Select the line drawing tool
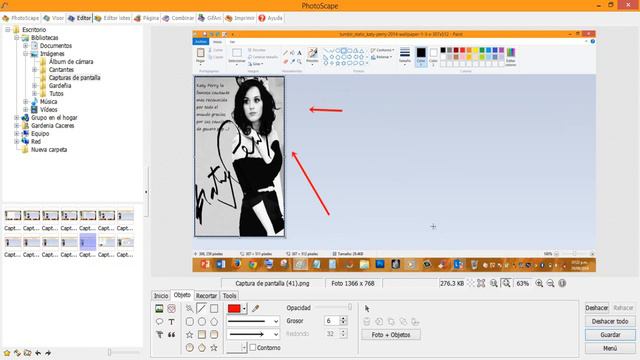The height and width of the screenshot is (360, 640). tap(201, 308)
